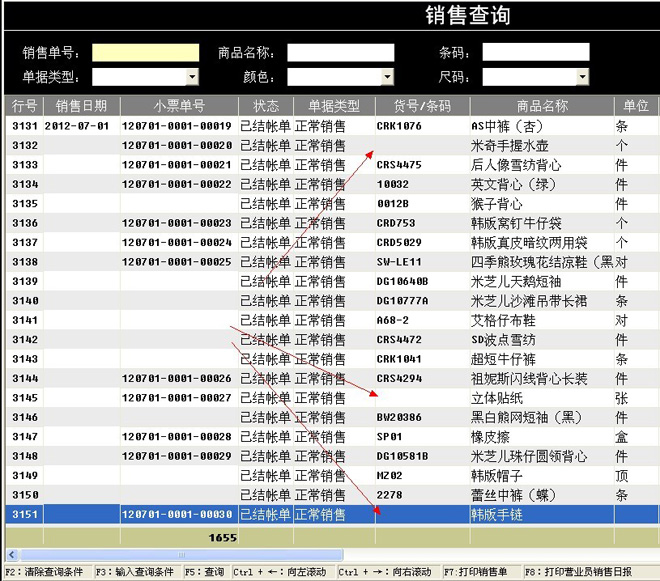Screen dimensions: 660x581
Task: Click the 单位 column header
Action: (636, 106)
